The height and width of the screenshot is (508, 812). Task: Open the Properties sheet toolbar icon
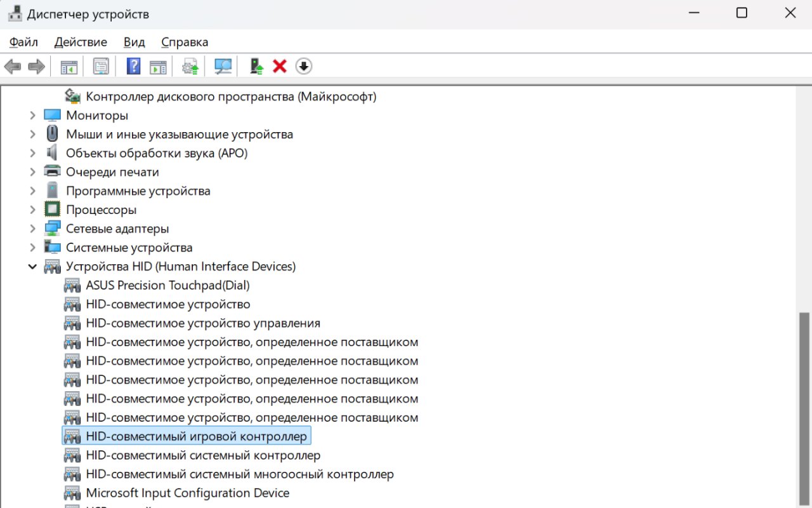click(101, 66)
